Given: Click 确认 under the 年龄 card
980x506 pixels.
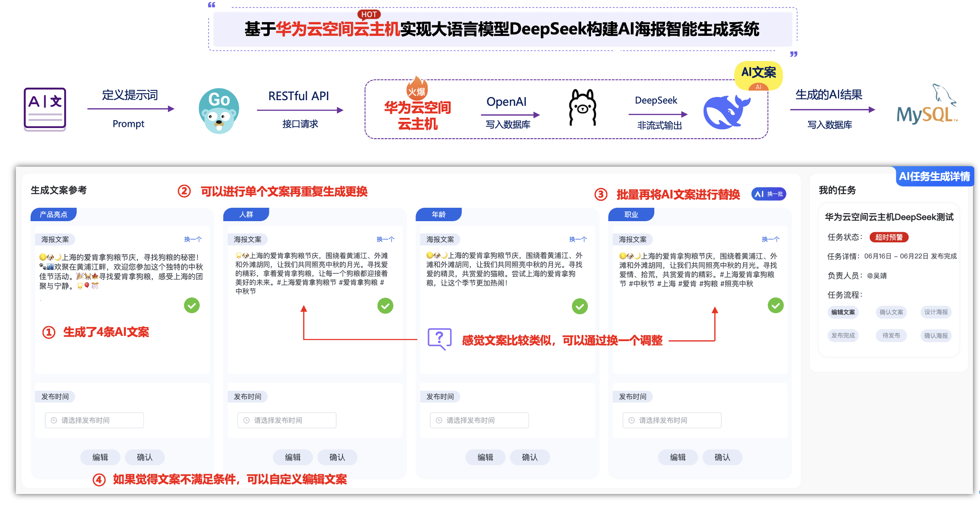Looking at the screenshot, I should tap(530, 457).
